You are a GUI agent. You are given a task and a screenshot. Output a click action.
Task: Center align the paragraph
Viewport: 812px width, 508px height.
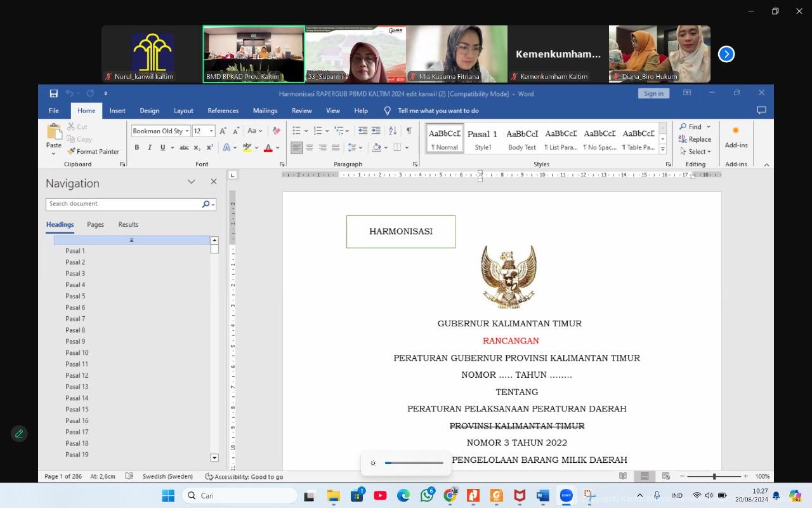click(310, 147)
